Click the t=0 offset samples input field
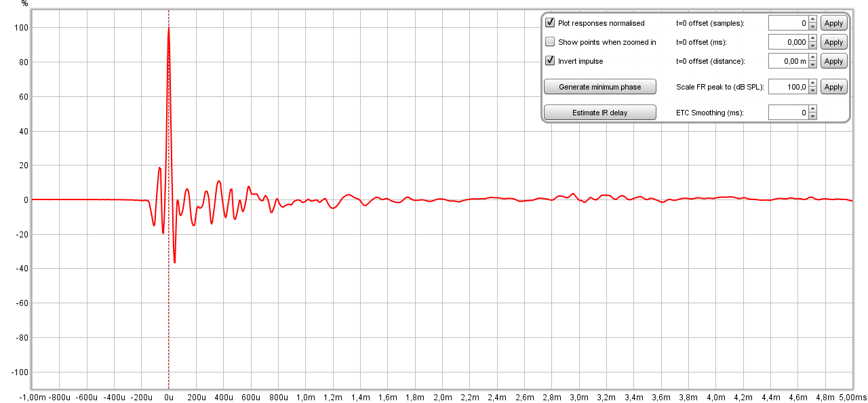 [x=788, y=23]
